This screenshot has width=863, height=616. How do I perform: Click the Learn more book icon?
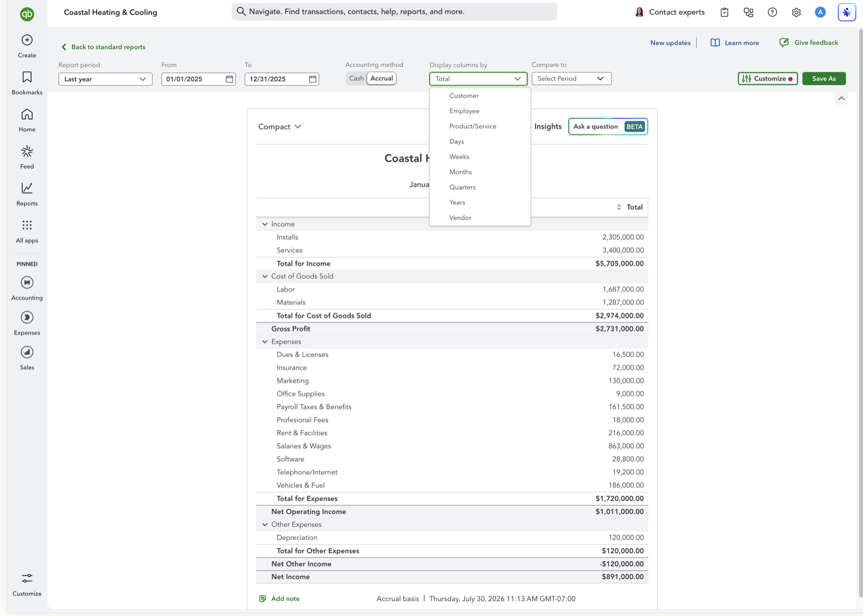[x=715, y=43]
